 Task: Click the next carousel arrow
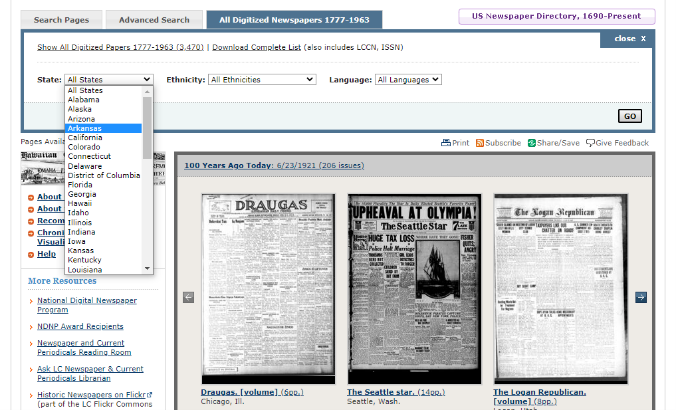pos(641,297)
